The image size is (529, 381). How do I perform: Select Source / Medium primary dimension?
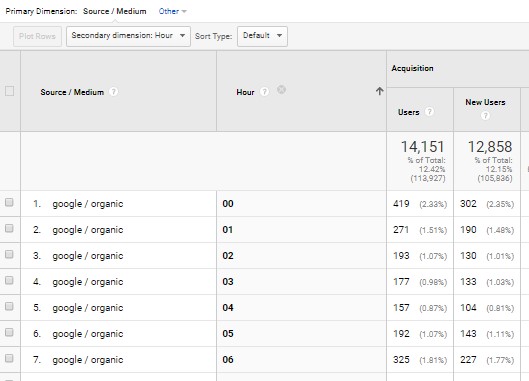click(115, 11)
